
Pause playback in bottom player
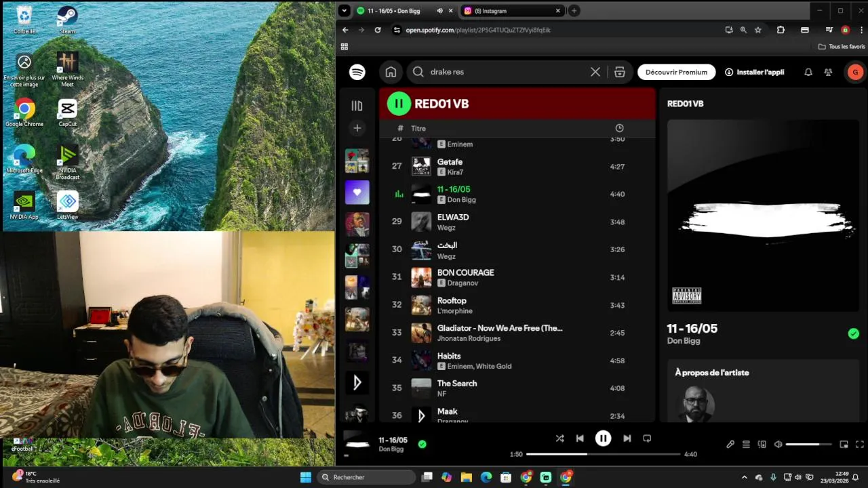603,439
